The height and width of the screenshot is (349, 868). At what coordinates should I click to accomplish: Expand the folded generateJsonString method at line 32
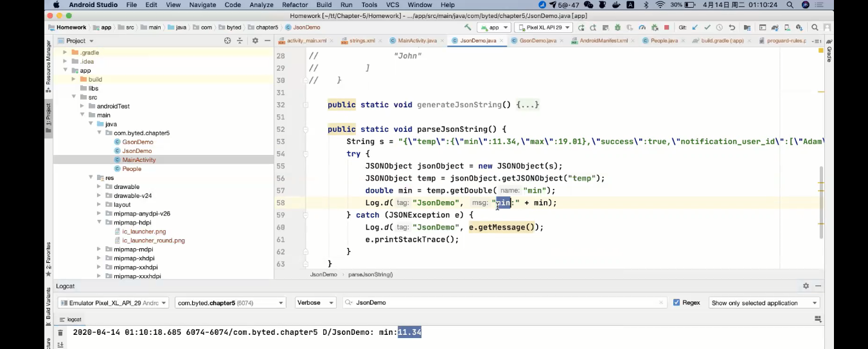[x=306, y=105]
